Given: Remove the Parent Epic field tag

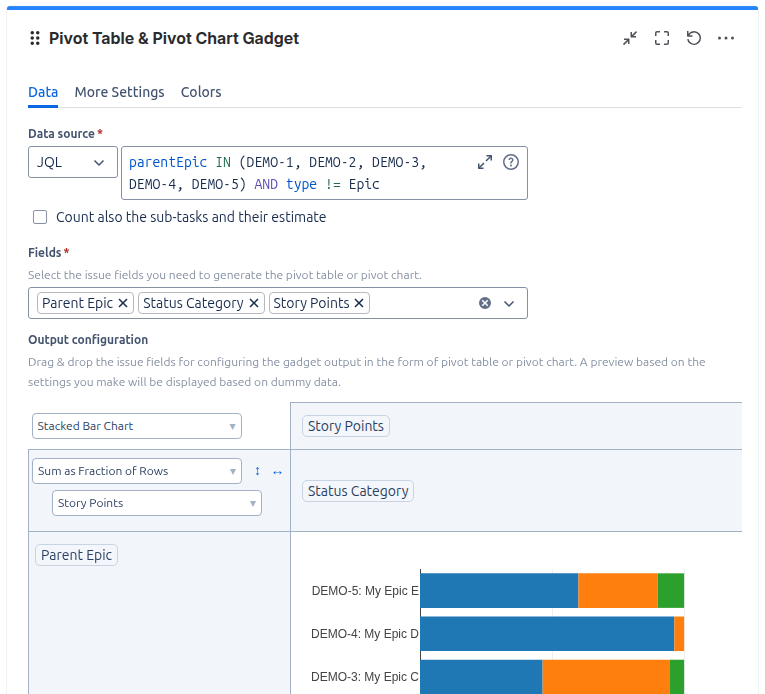Looking at the screenshot, I should (123, 303).
